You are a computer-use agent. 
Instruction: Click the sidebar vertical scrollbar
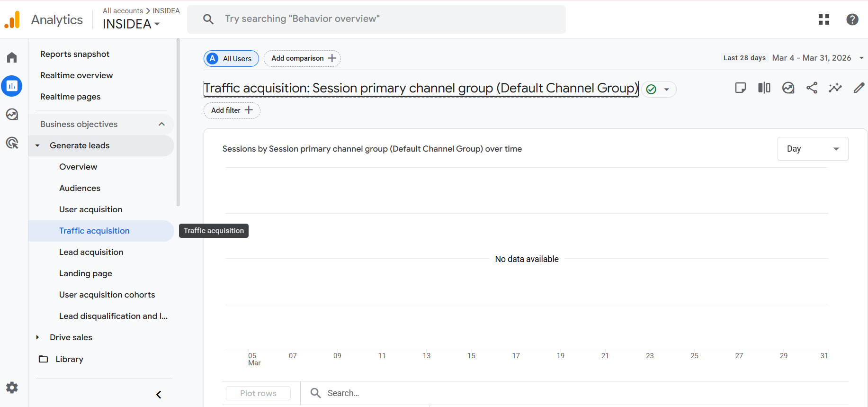[178, 123]
